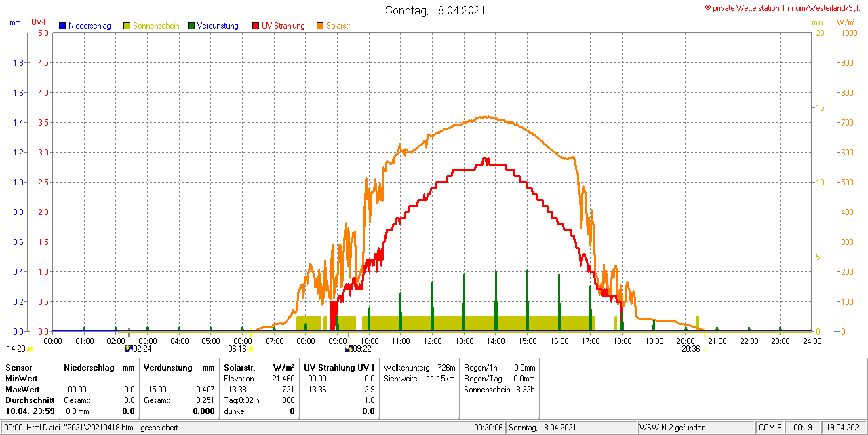868x435 pixels.
Task: Select the Verdunstung legend label
Action: click(218, 26)
